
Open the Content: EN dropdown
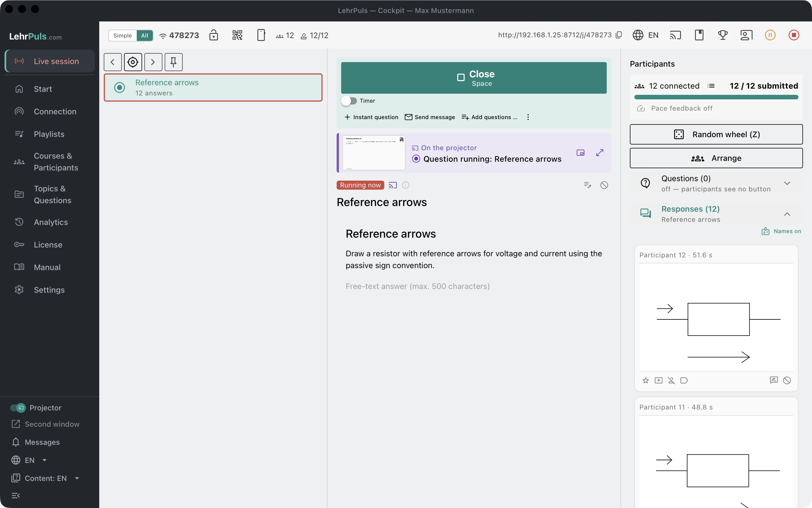(x=46, y=478)
